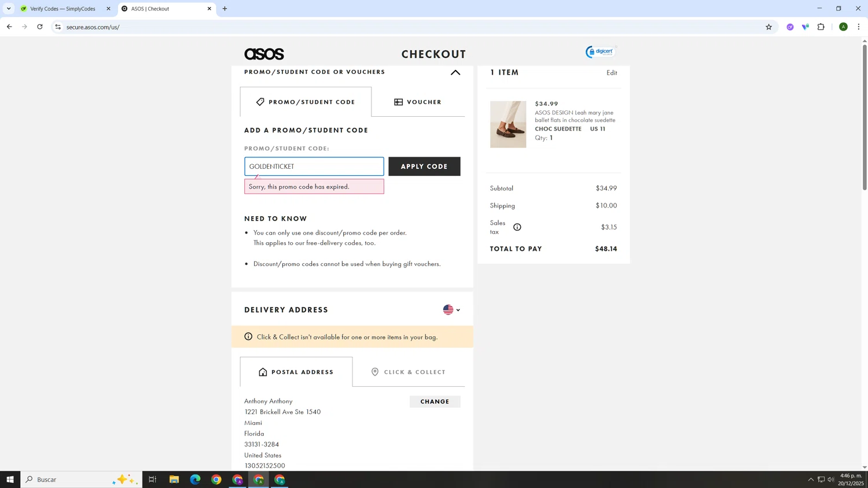Image resolution: width=868 pixels, height=488 pixels.
Task: View site information icon in address bar
Action: click(x=58, y=27)
